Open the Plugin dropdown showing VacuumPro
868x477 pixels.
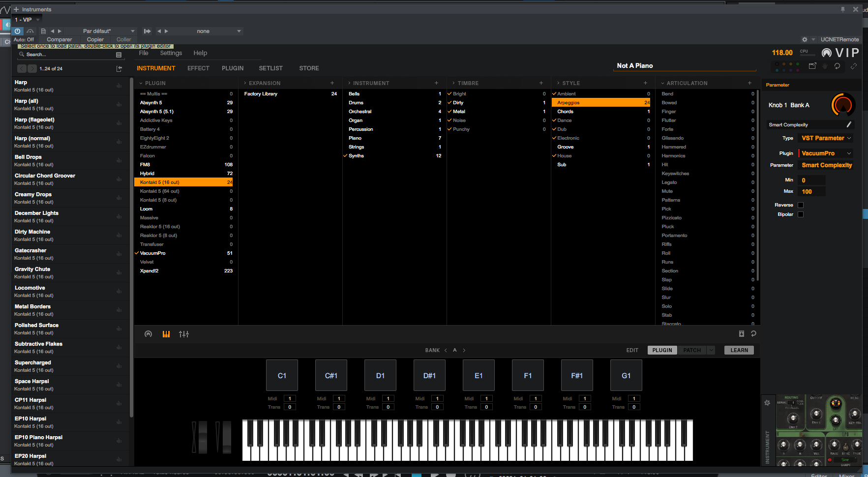click(x=825, y=153)
